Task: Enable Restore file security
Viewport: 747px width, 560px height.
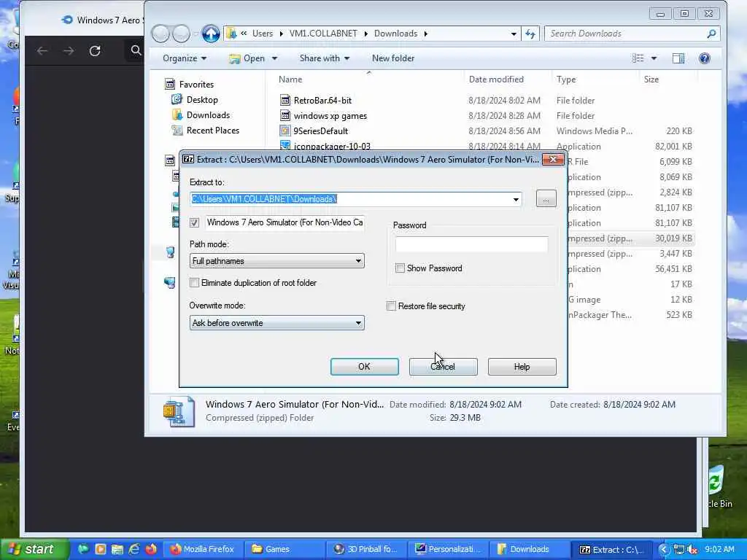Action: [x=391, y=306]
